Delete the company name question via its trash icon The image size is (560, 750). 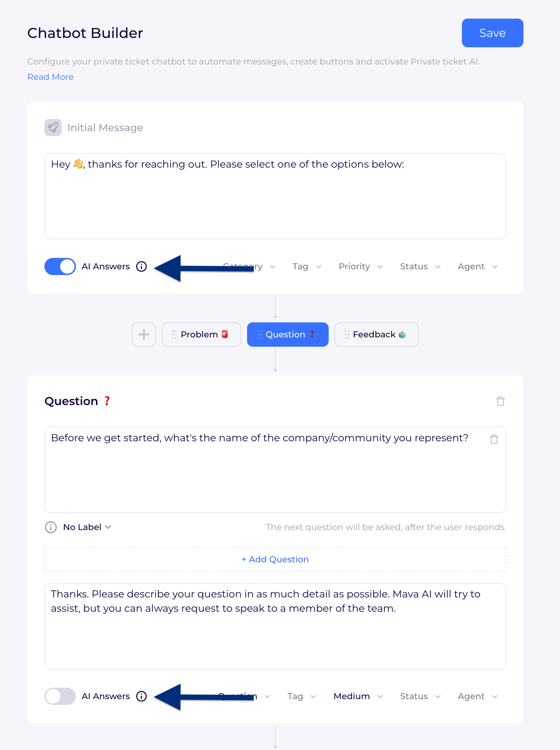click(x=494, y=439)
